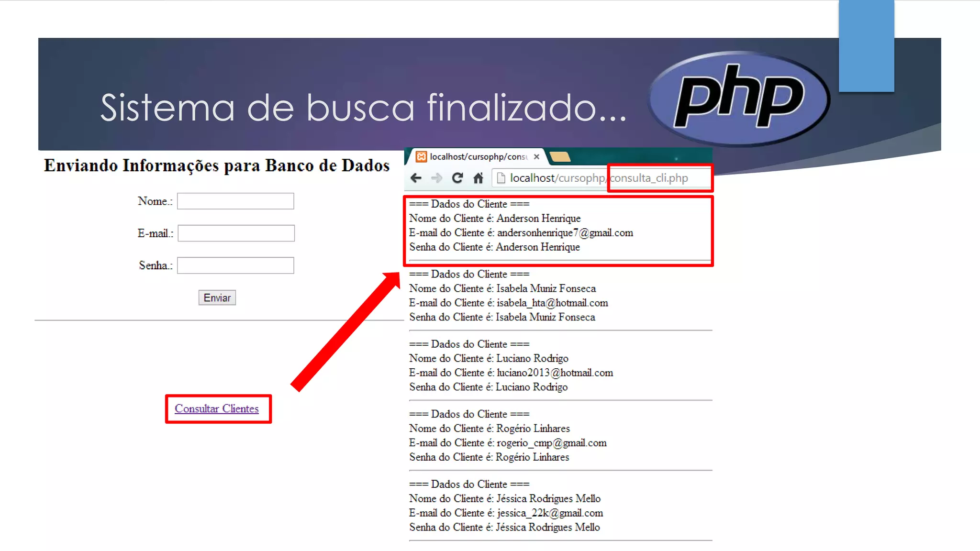Click email andersonhenrique7@gmail.com
This screenshot has height=551, width=980.
click(565, 232)
